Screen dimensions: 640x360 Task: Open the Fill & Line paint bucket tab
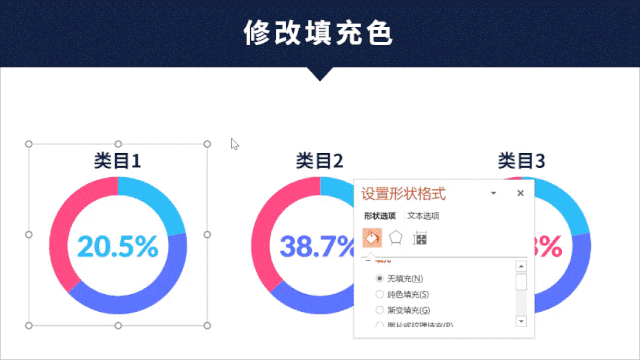(x=372, y=238)
